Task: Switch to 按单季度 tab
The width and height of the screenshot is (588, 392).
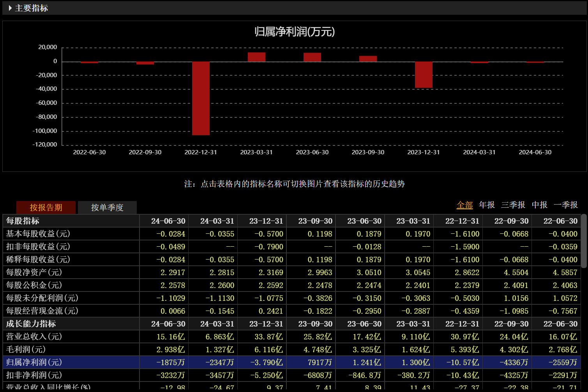Action: (x=107, y=207)
